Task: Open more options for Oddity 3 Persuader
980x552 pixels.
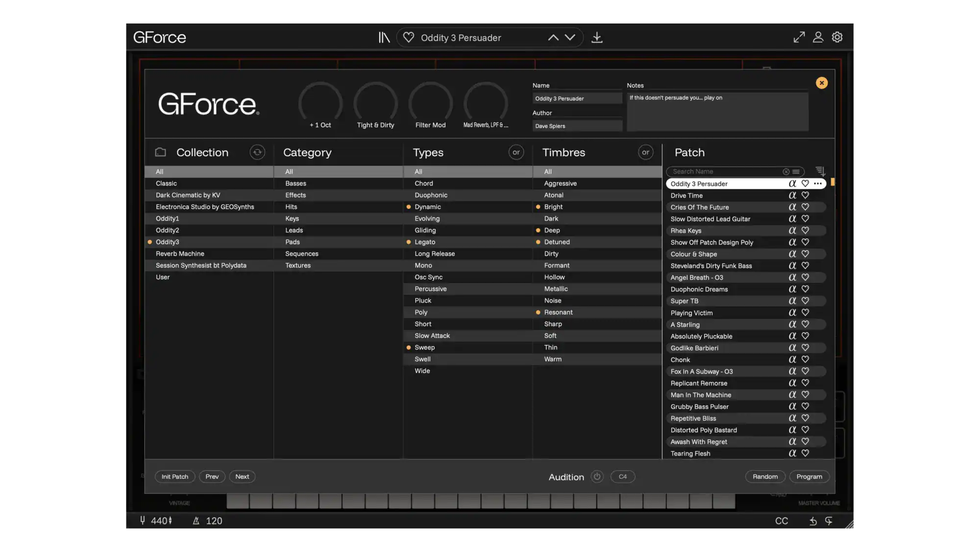Action: 818,184
